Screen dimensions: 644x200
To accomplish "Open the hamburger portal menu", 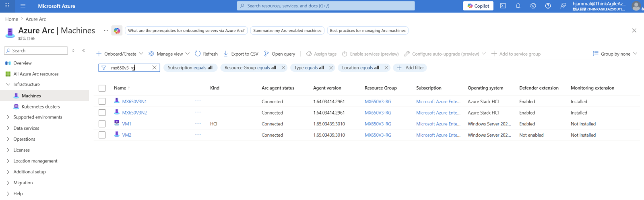I will click(23, 6).
